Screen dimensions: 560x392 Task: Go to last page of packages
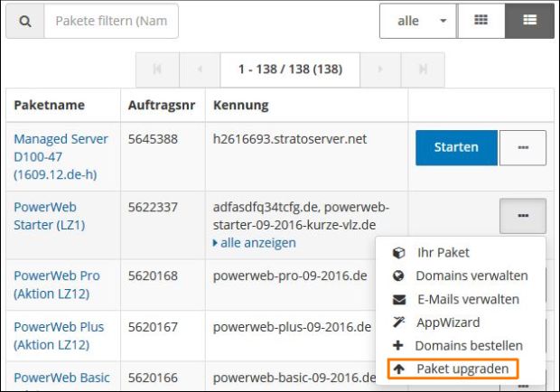point(423,70)
